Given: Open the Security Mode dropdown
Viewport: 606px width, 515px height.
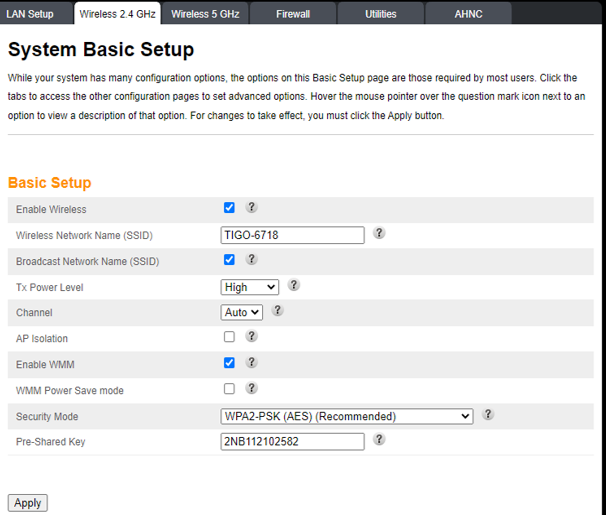Looking at the screenshot, I should [347, 416].
